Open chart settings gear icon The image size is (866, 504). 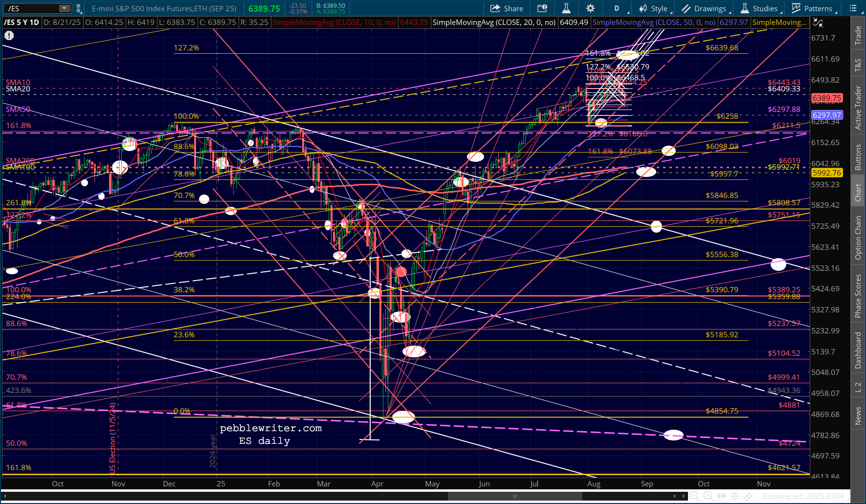[590, 8]
